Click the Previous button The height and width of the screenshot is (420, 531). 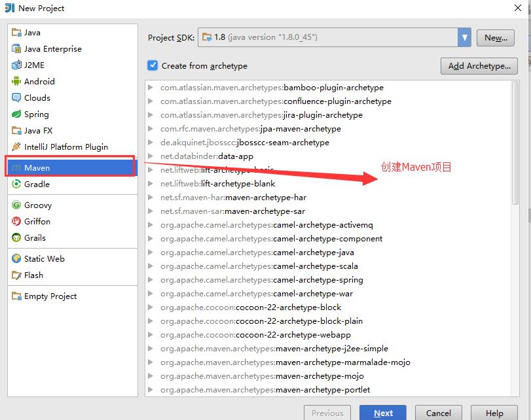pos(327,413)
